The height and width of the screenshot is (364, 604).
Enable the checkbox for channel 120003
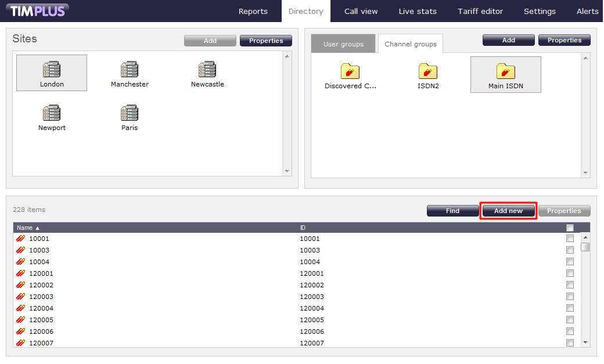tap(570, 297)
